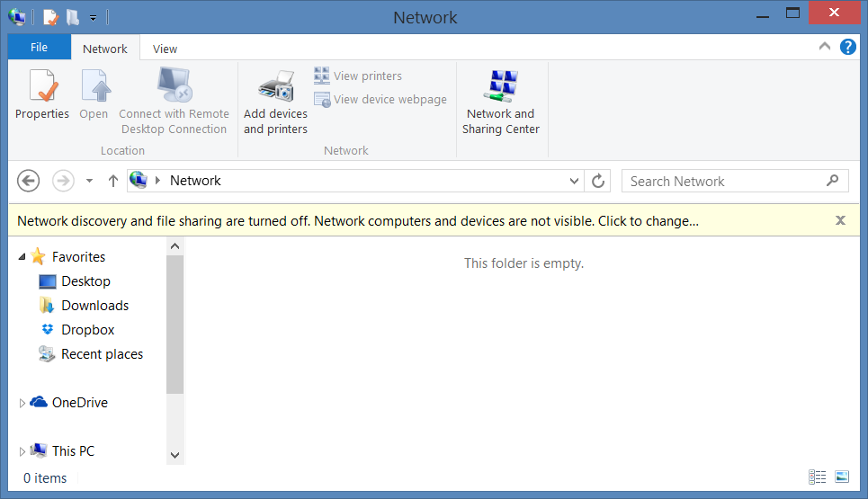Open the address bar history dropdown
Viewport: 868px width, 499px height.
point(574,181)
